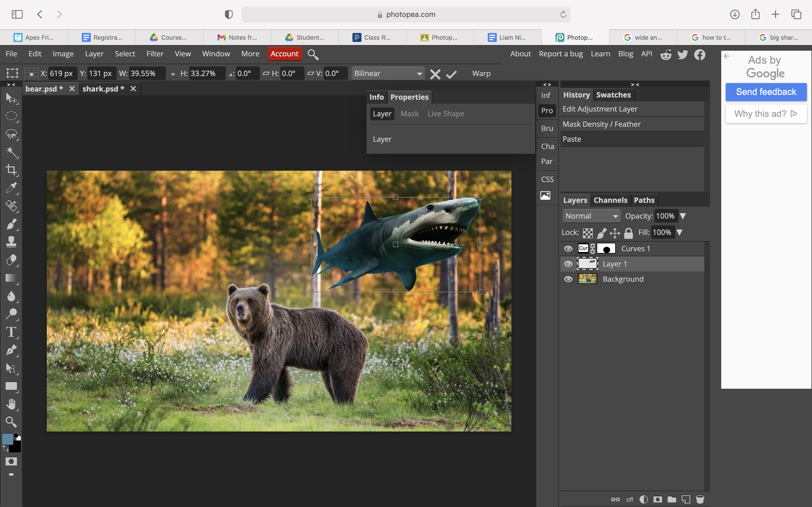Open the Filter menu
This screenshot has height=507, width=812.
point(155,54)
